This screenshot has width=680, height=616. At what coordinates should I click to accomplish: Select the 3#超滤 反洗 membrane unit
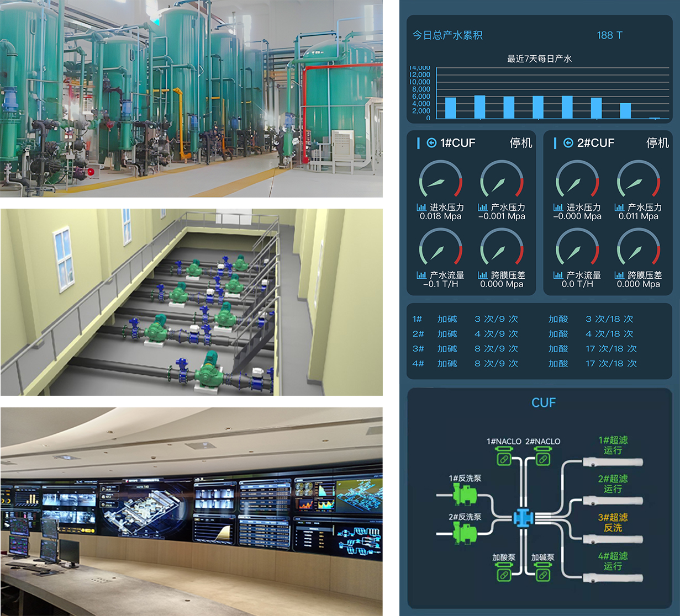(612, 539)
